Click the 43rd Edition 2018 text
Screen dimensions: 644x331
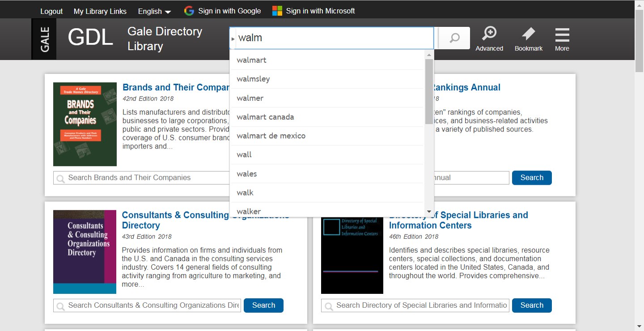coord(147,237)
